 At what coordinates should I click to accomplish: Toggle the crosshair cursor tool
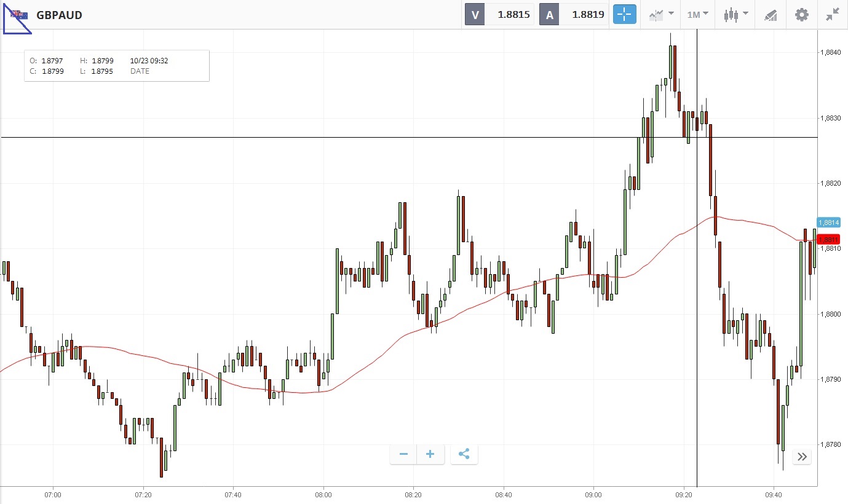[x=624, y=14]
